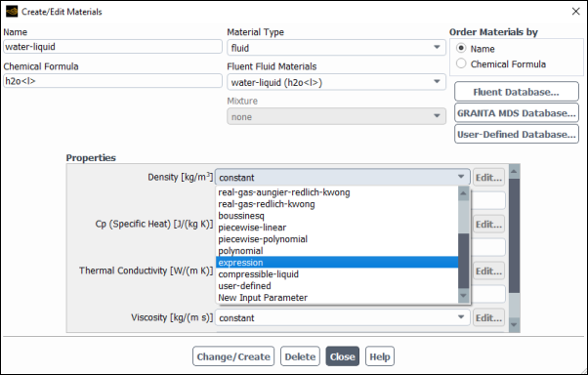Open the User-Defined Database button

[517, 134]
